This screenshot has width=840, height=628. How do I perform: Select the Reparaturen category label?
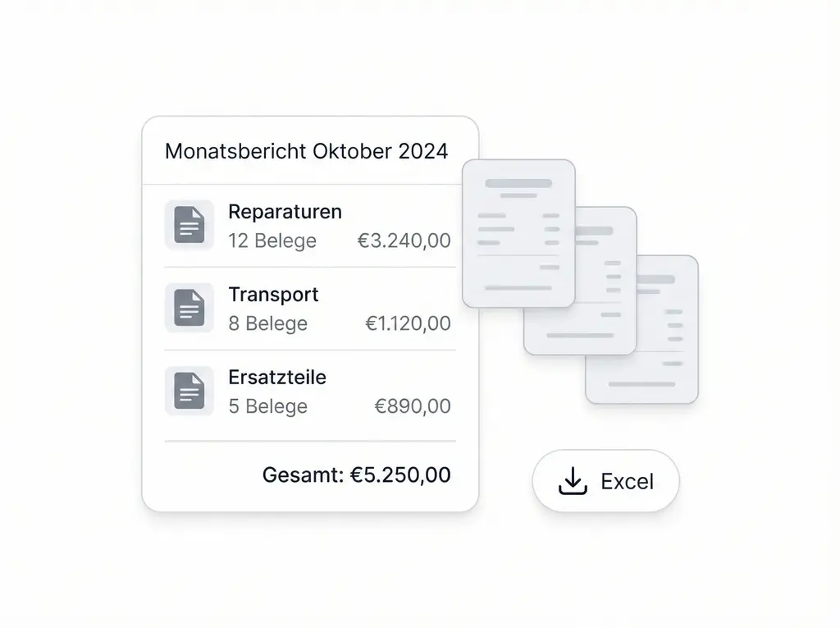tap(285, 212)
